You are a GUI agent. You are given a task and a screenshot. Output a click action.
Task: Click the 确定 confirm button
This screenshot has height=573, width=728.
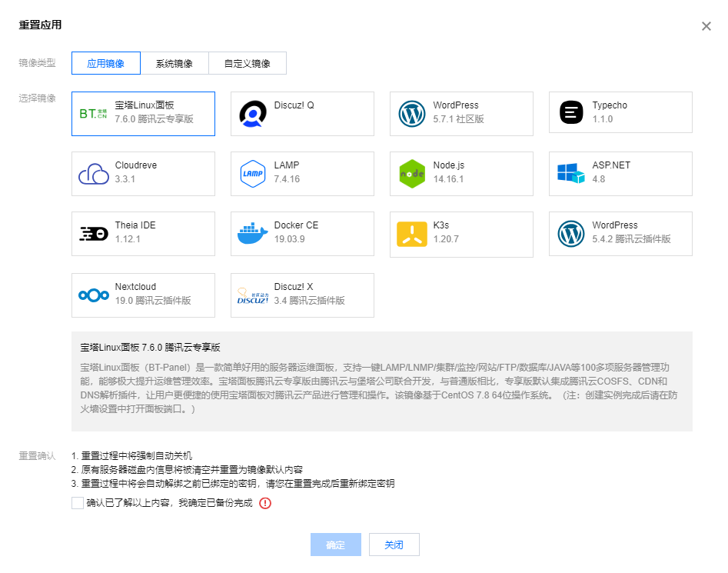pyautogui.click(x=335, y=545)
